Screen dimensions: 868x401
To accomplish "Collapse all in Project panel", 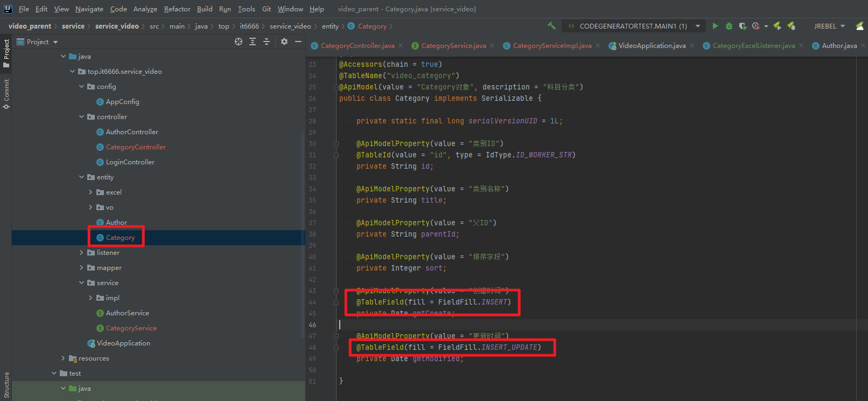I will pos(267,42).
